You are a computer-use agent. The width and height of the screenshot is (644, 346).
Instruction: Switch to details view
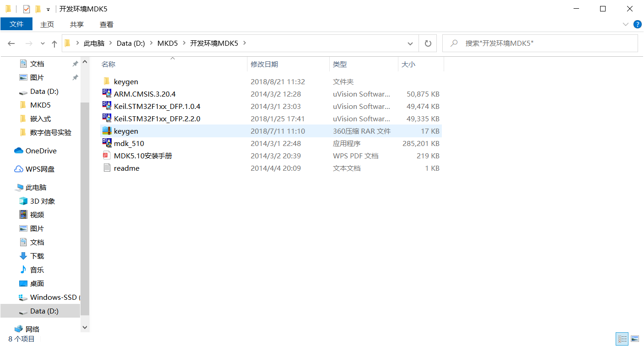pyautogui.click(x=622, y=338)
